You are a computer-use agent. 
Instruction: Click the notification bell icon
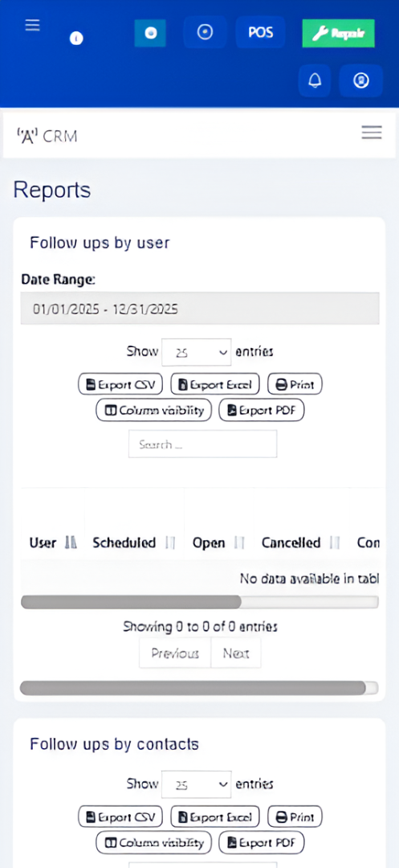tap(315, 81)
